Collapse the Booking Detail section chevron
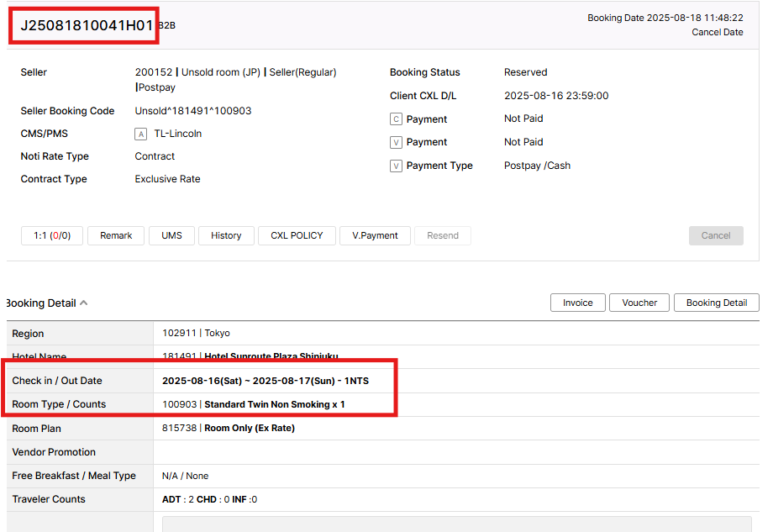The image size is (773, 532). coord(84,303)
